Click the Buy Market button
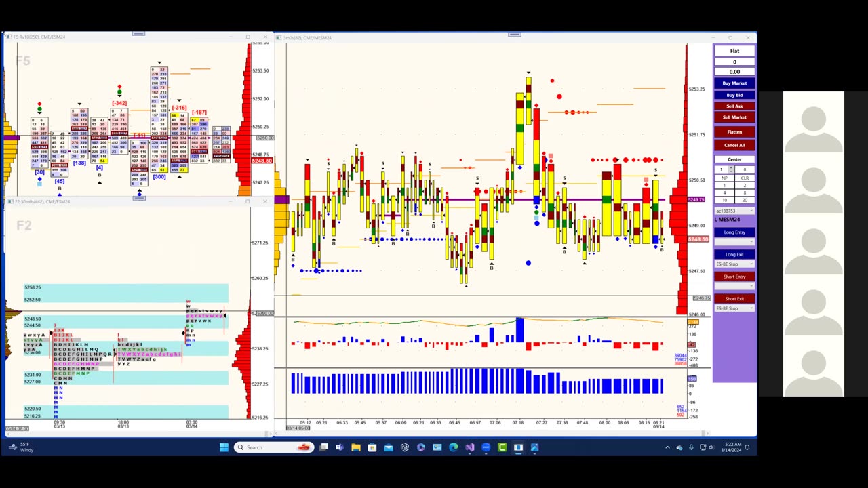Viewport: 868px width, 488px height. (734, 83)
